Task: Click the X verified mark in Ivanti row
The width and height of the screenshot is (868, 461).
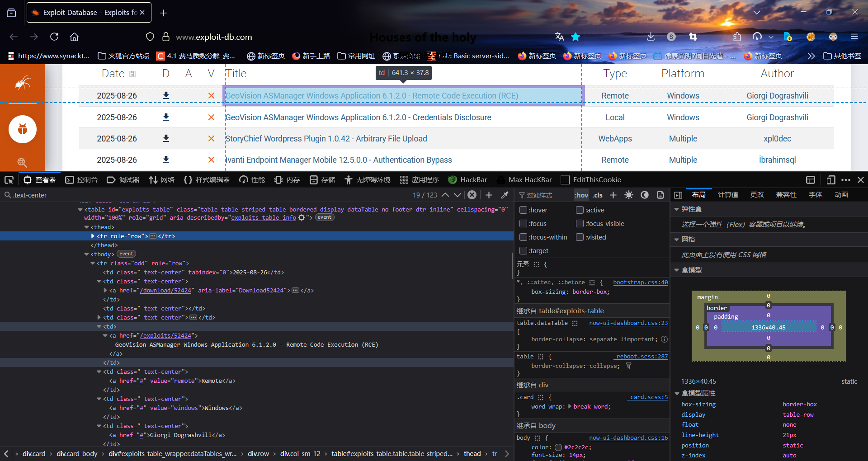Action: tap(211, 160)
